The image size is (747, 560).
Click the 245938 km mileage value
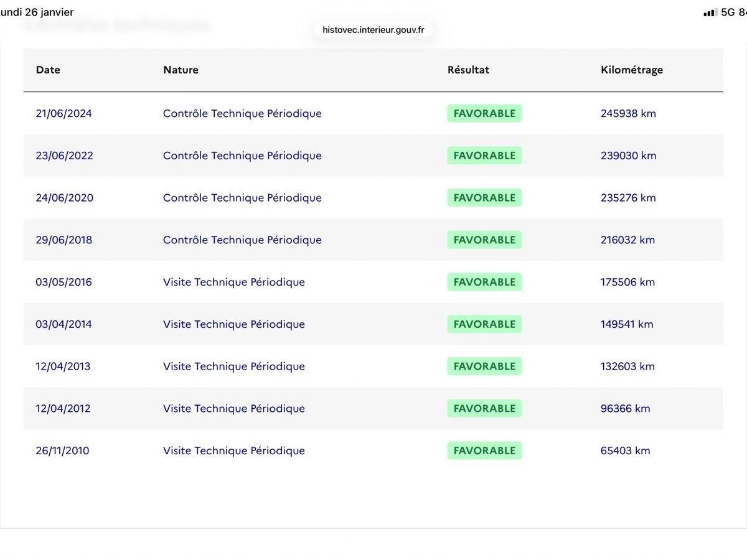coord(628,113)
